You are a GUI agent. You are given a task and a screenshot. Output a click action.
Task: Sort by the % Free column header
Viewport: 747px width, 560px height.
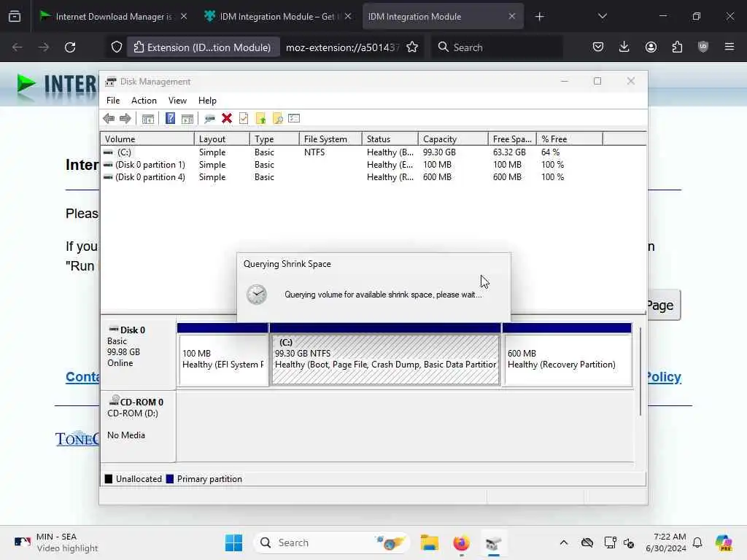click(569, 139)
